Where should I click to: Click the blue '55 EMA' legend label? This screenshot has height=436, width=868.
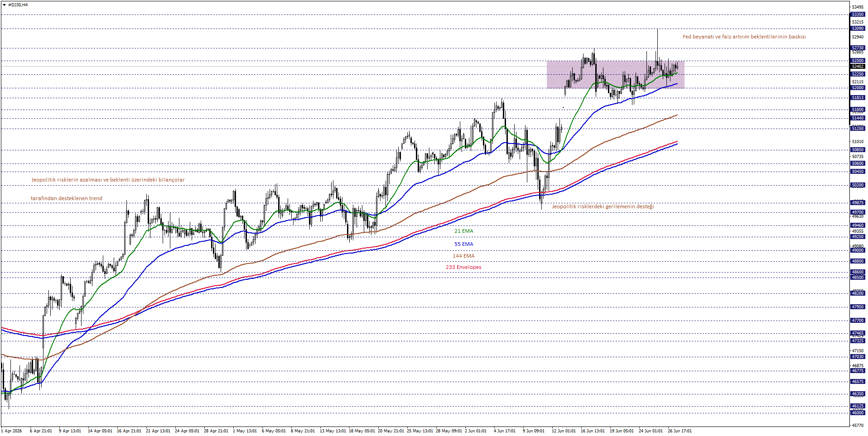(463, 244)
